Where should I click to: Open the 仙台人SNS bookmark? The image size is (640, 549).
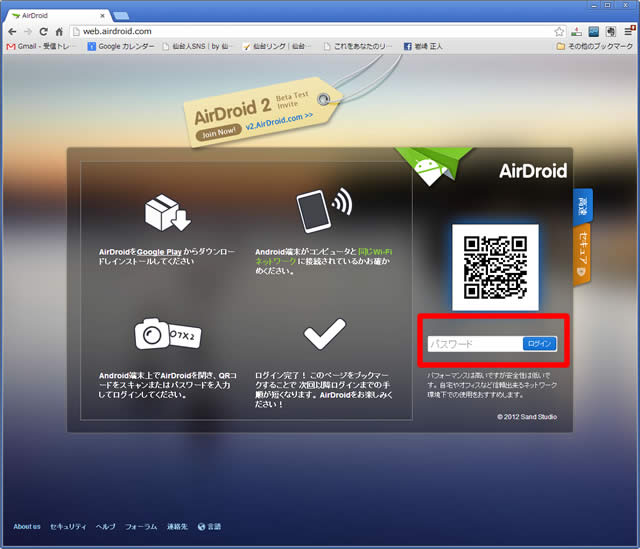(197, 46)
